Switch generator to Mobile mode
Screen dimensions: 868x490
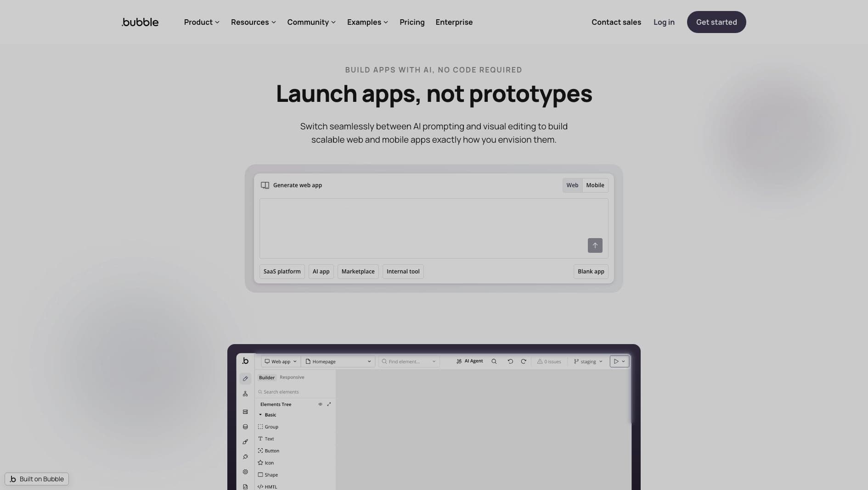tap(595, 185)
